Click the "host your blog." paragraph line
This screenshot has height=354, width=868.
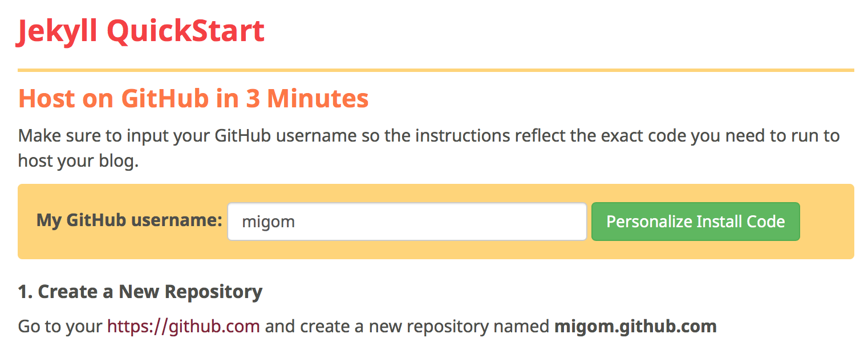point(79,160)
